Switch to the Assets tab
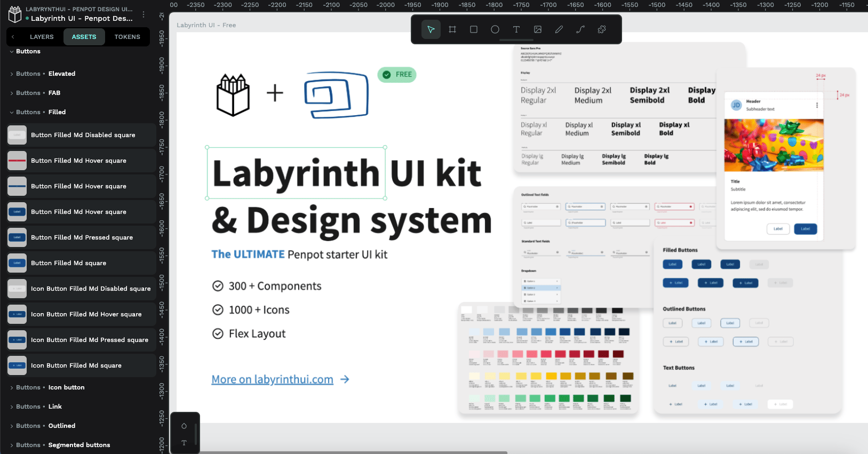Screen dimensions: 868x454 84,37
